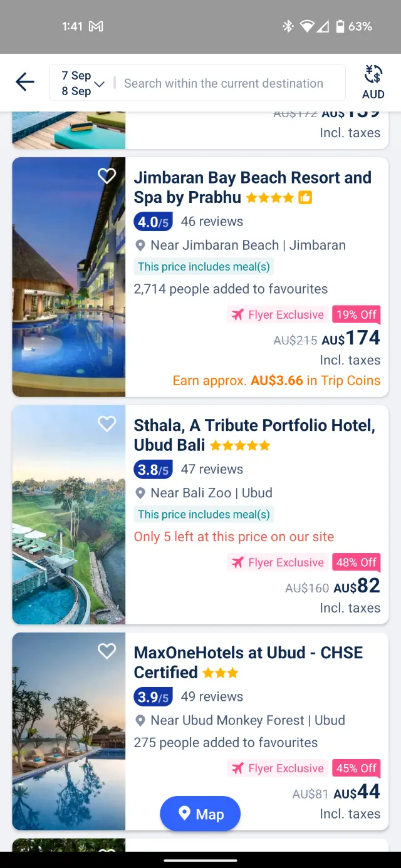Open Jimbaran Bay Beach Resort listing title

(252, 187)
